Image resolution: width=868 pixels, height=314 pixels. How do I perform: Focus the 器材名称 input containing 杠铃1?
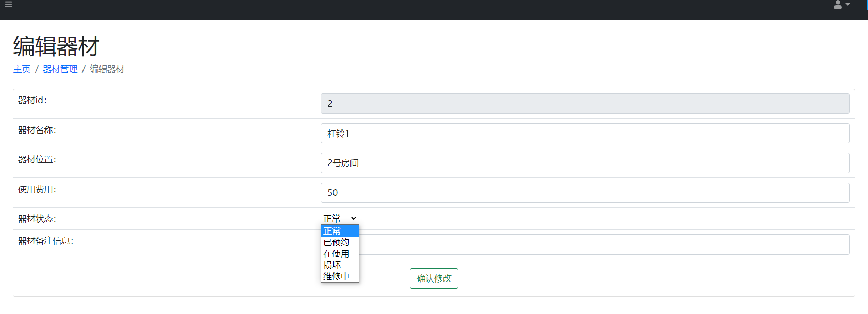(585, 134)
